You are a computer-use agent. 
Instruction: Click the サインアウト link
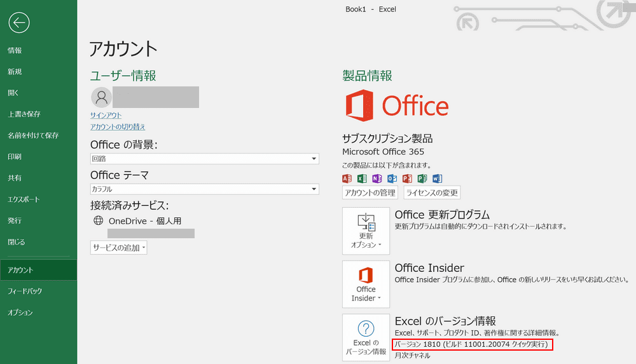coord(106,115)
